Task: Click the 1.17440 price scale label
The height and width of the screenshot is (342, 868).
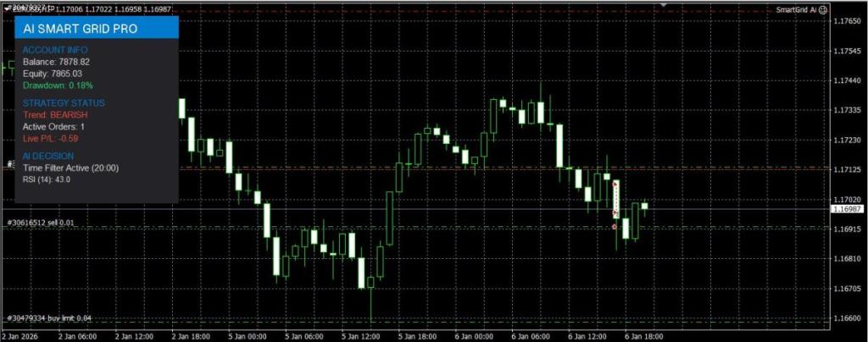Action: 847,80
